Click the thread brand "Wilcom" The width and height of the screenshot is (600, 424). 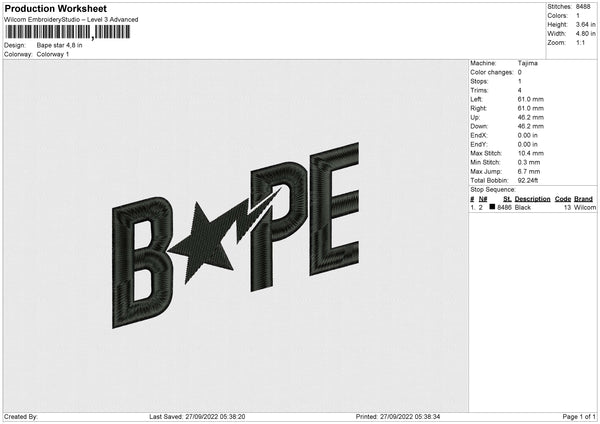585,207
